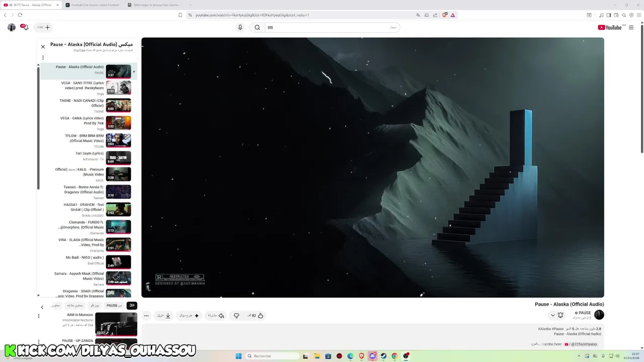
Task: Start voice search with the microphone icon
Action: tap(240, 28)
